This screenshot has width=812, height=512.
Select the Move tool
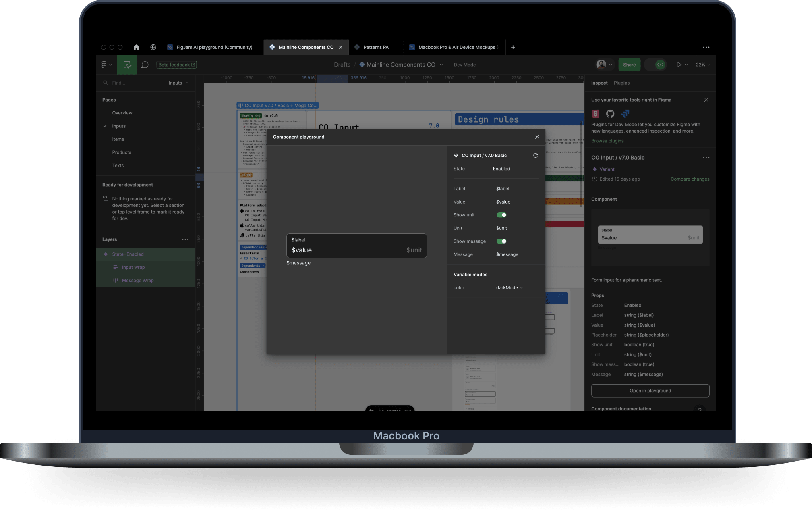click(126, 65)
